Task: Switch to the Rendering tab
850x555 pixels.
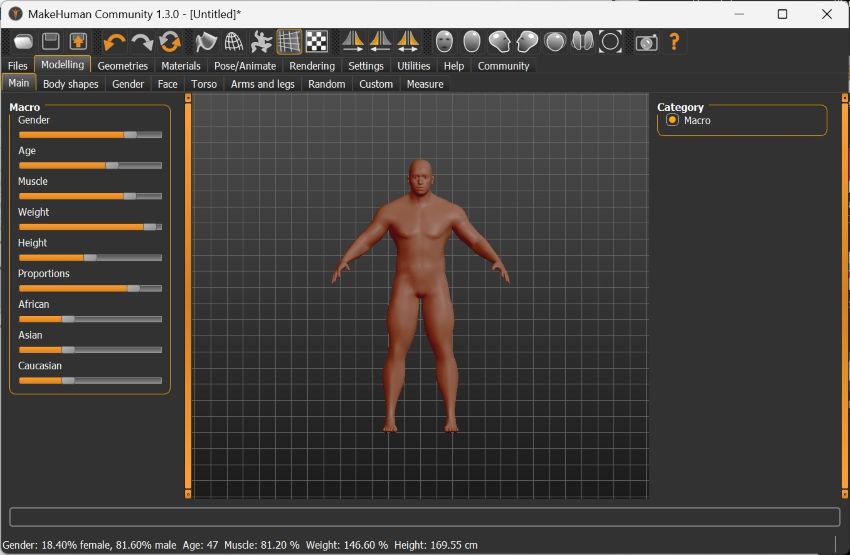Action: [312, 66]
